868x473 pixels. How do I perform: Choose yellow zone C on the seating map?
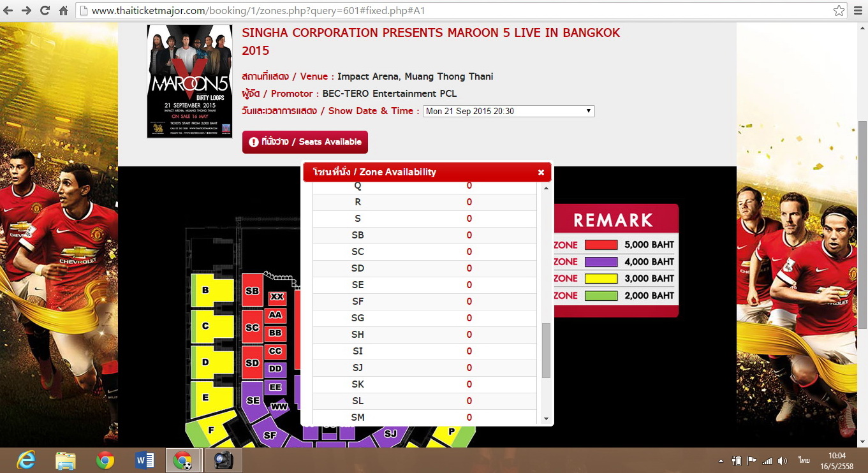pyautogui.click(x=212, y=326)
